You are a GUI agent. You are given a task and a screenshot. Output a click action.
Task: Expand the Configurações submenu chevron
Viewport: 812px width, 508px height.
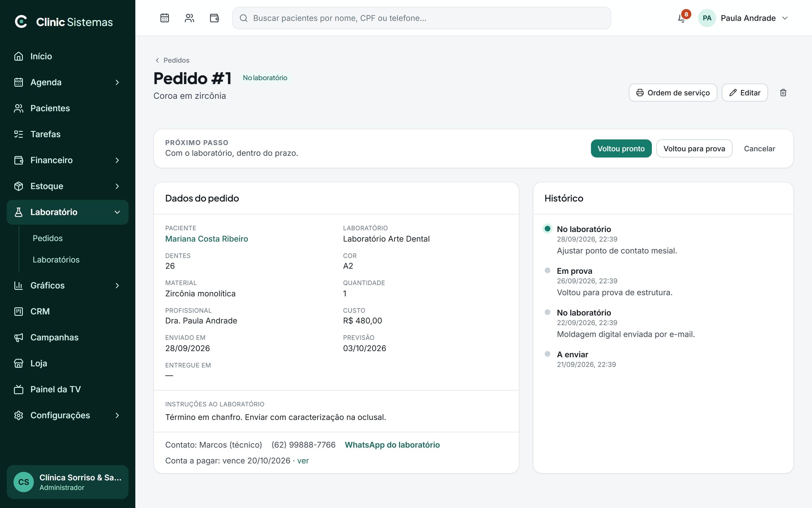(117, 415)
